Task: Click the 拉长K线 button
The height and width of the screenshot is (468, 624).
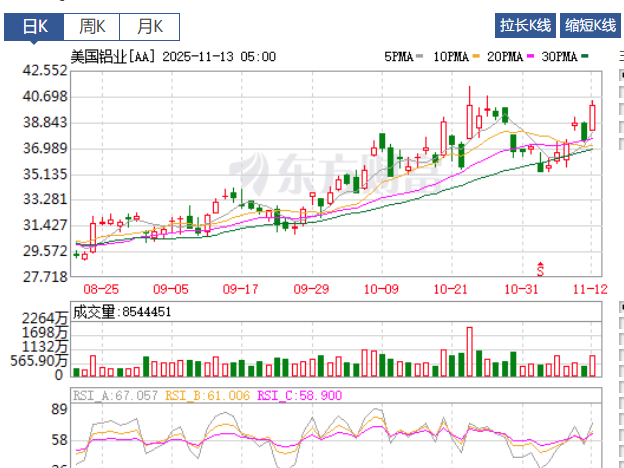Action: pyautogui.click(x=525, y=25)
